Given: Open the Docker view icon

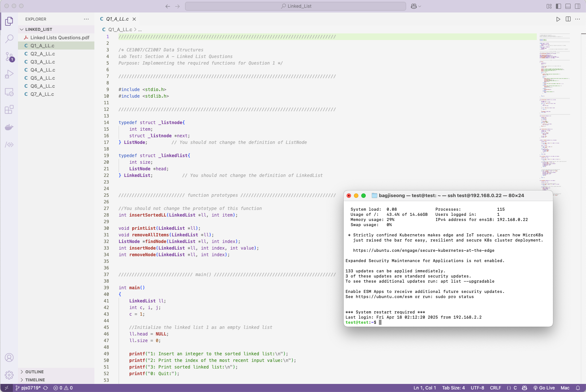Looking at the screenshot, I should click(9, 127).
